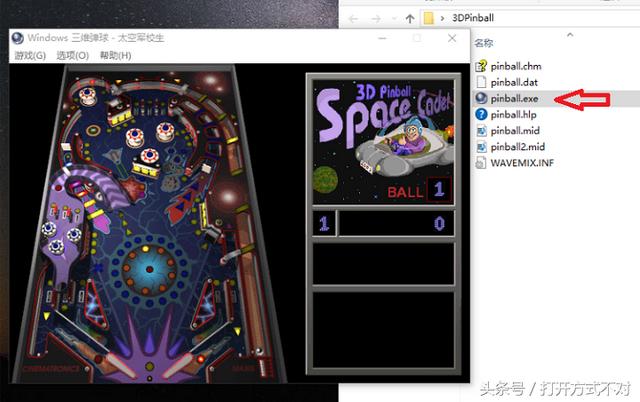The height and width of the screenshot is (402, 640).
Task: Click the blue circular wormhole center target
Action: [x=149, y=269]
